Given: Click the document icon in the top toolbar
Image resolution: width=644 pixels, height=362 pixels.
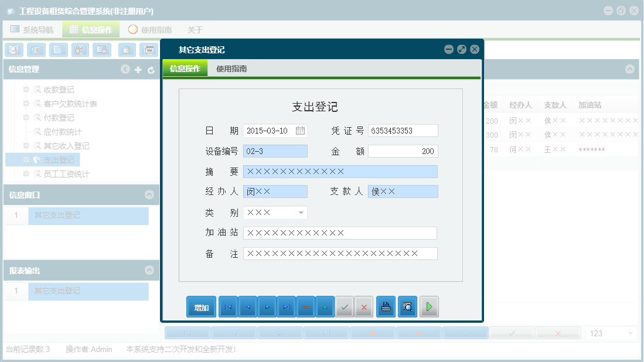Looking at the screenshot, I should (59, 50).
